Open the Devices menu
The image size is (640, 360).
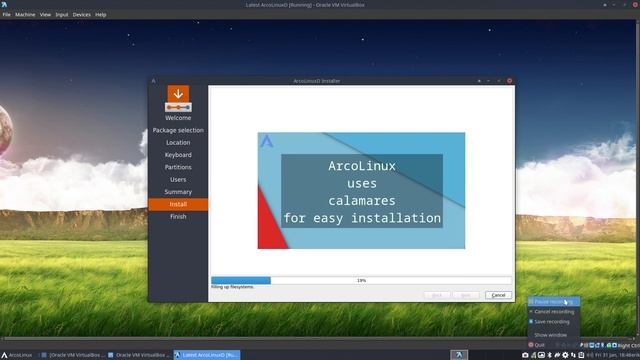click(x=82, y=15)
